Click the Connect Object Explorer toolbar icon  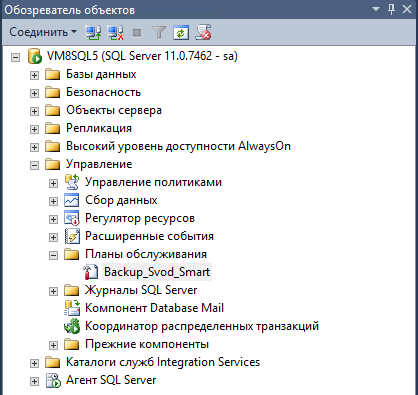pos(93,33)
